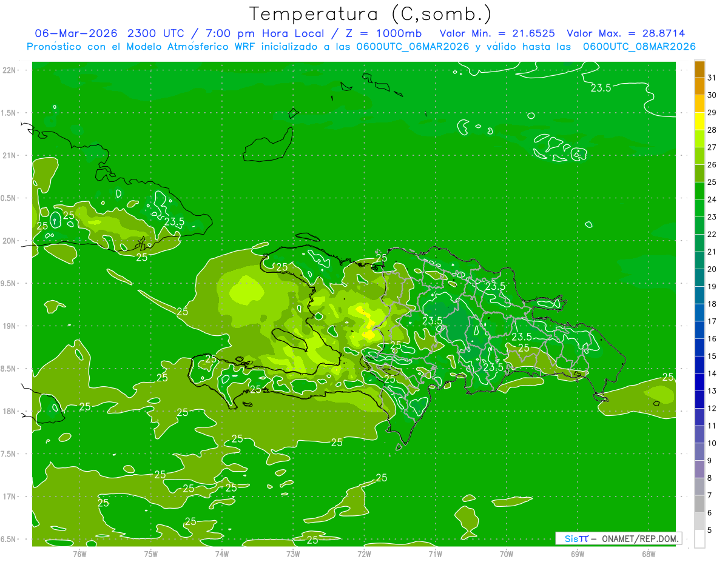The image size is (728, 562).
Task: Click the '73W' longitude label
Action: coord(293,554)
